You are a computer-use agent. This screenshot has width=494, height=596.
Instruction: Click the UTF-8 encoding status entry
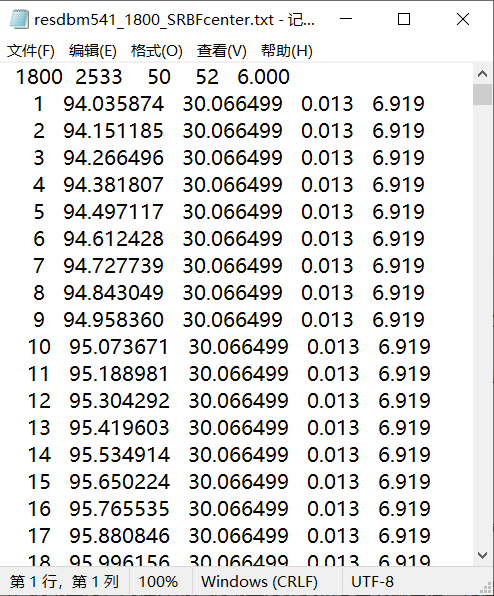(x=372, y=582)
